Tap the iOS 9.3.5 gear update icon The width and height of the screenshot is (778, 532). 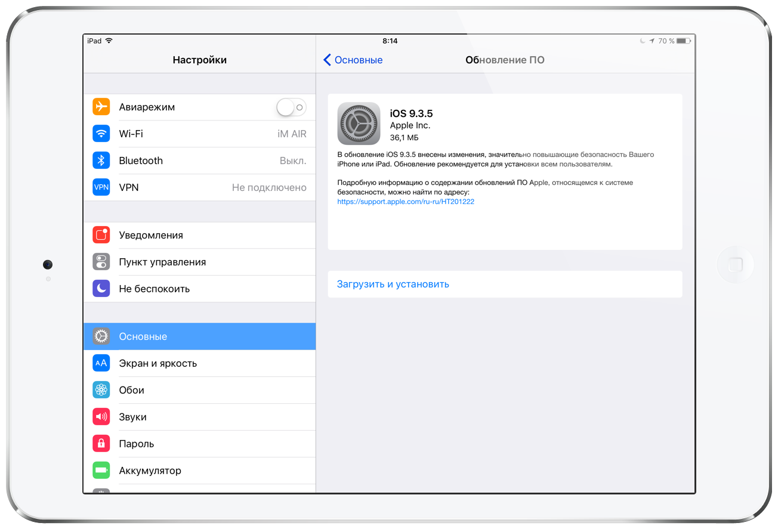pos(359,123)
